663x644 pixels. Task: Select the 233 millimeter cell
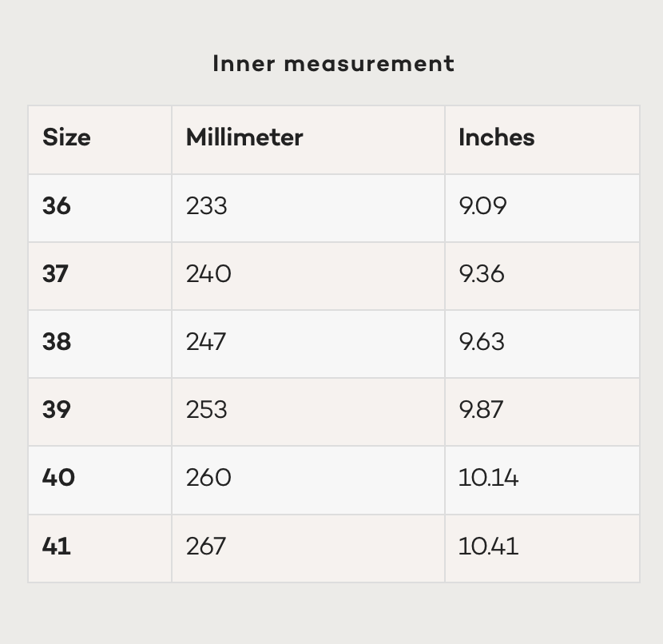[206, 206]
